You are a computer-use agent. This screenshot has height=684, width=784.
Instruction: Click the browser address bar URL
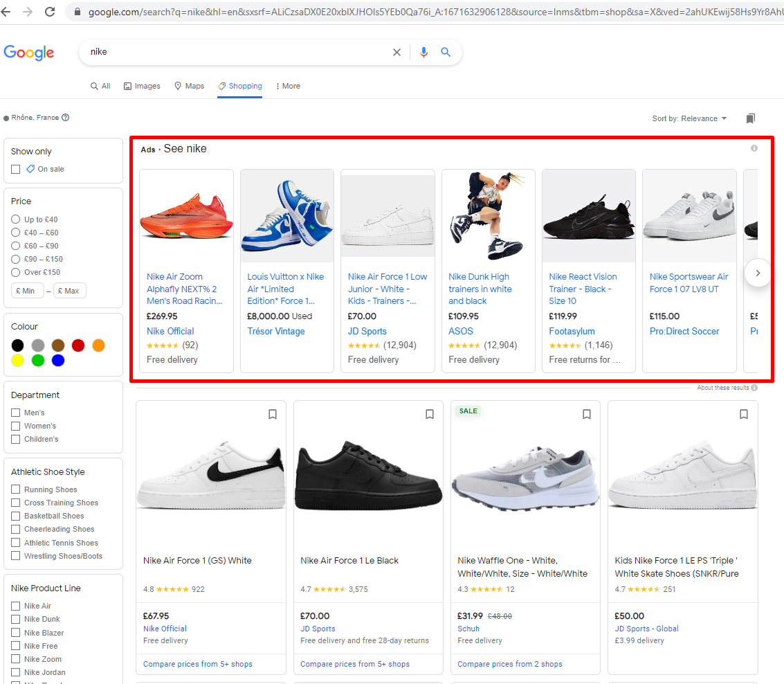[435, 12]
